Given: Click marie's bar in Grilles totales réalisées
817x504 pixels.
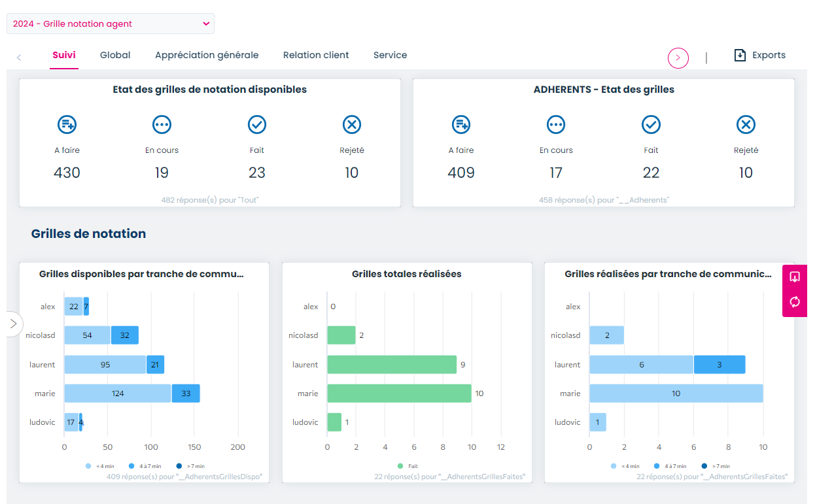Looking at the screenshot, I should pos(399,393).
